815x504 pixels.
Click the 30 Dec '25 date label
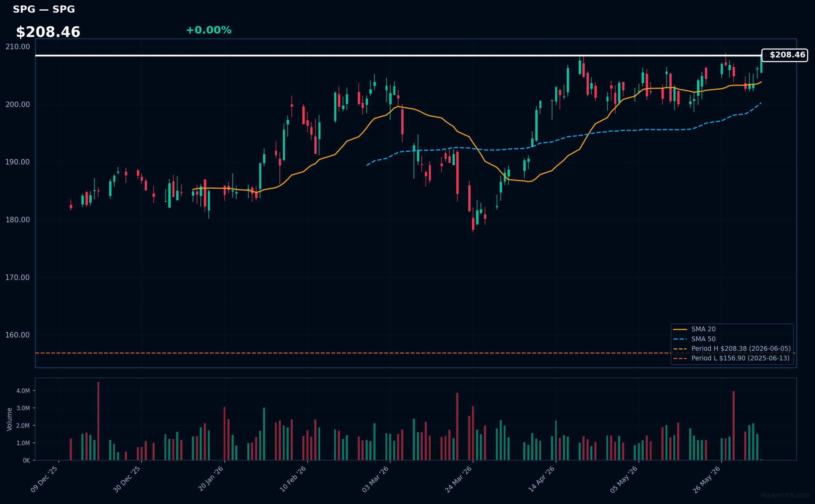127,479
